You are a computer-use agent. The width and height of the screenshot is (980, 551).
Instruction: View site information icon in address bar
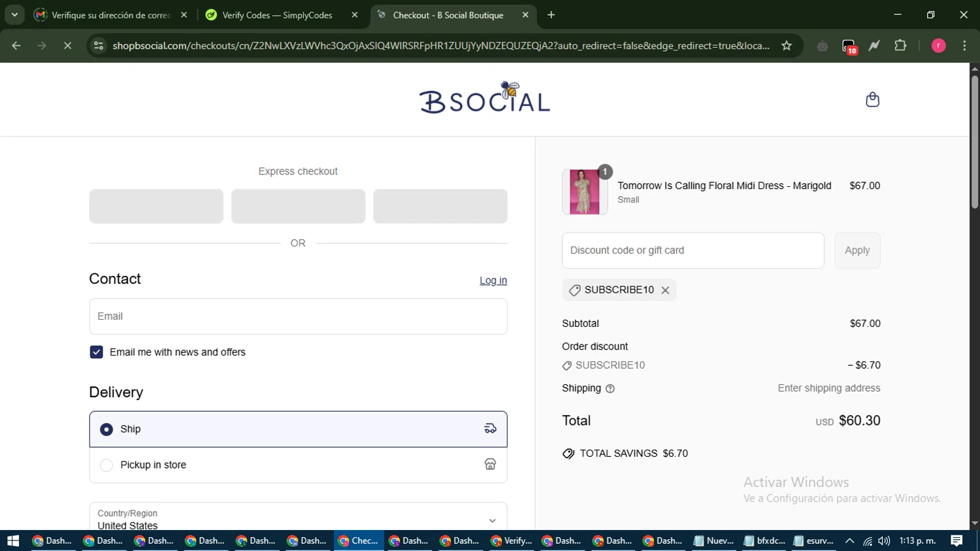point(99,46)
